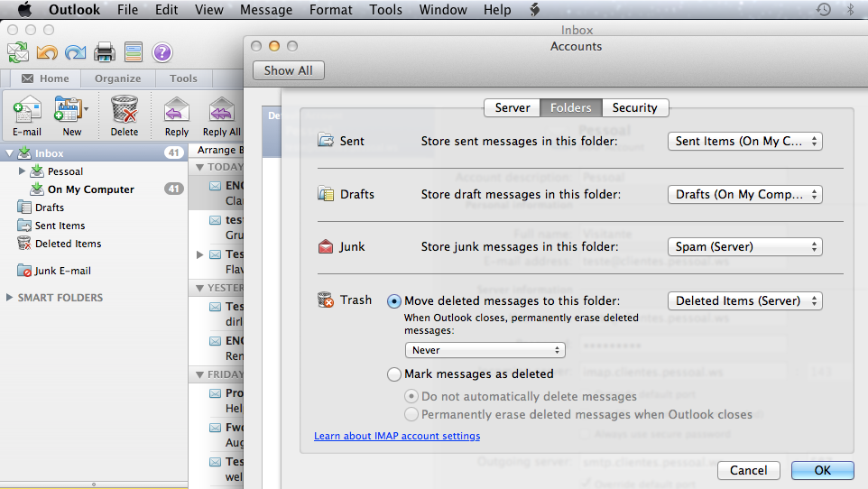Click the Print icon in toolbar
This screenshot has width=868, height=489.
pos(104,52)
